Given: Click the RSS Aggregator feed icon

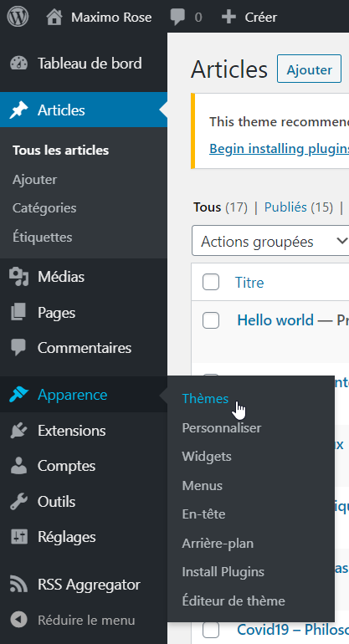Looking at the screenshot, I should 18,585.
